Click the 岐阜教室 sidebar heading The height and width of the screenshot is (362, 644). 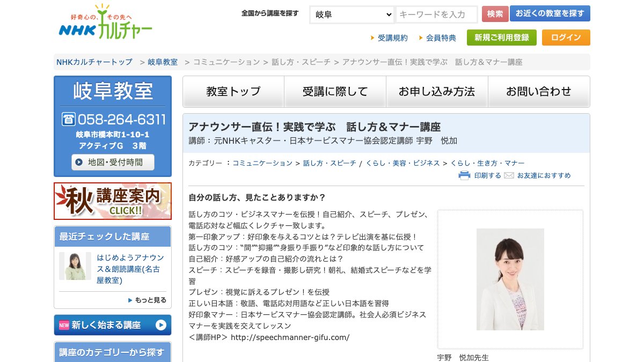point(113,91)
